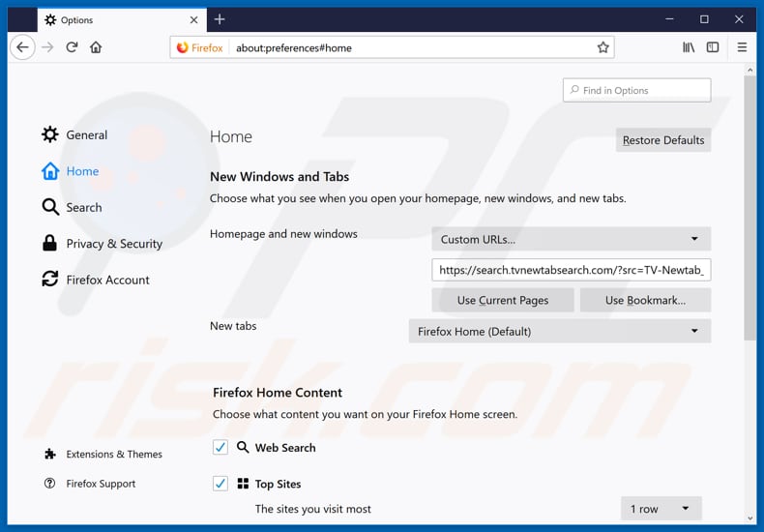The height and width of the screenshot is (532, 764).
Task: Select the Options browser tab
Action: coord(122,20)
